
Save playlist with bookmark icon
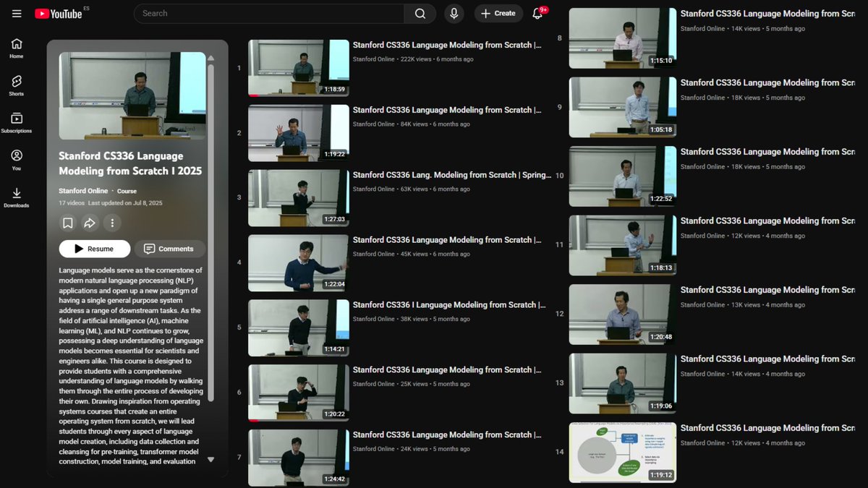click(67, 223)
